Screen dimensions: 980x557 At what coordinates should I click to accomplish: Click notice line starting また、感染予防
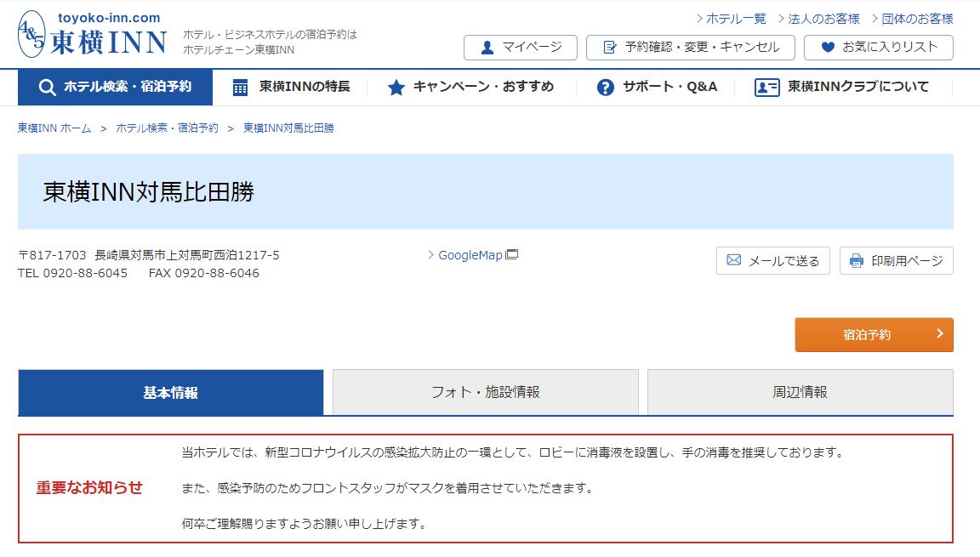tap(388, 487)
